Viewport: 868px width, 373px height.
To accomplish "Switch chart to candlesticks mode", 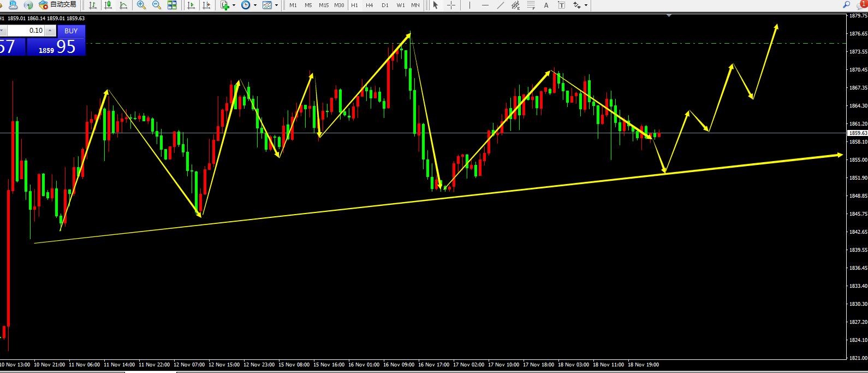I will [x=108, y=5].
